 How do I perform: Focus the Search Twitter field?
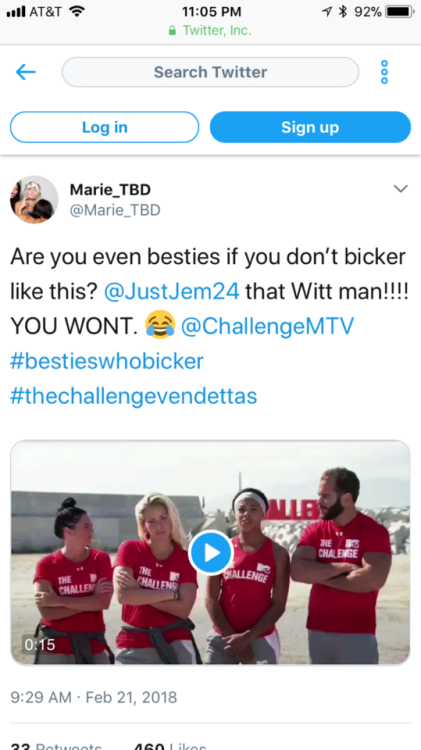(210, 72)
